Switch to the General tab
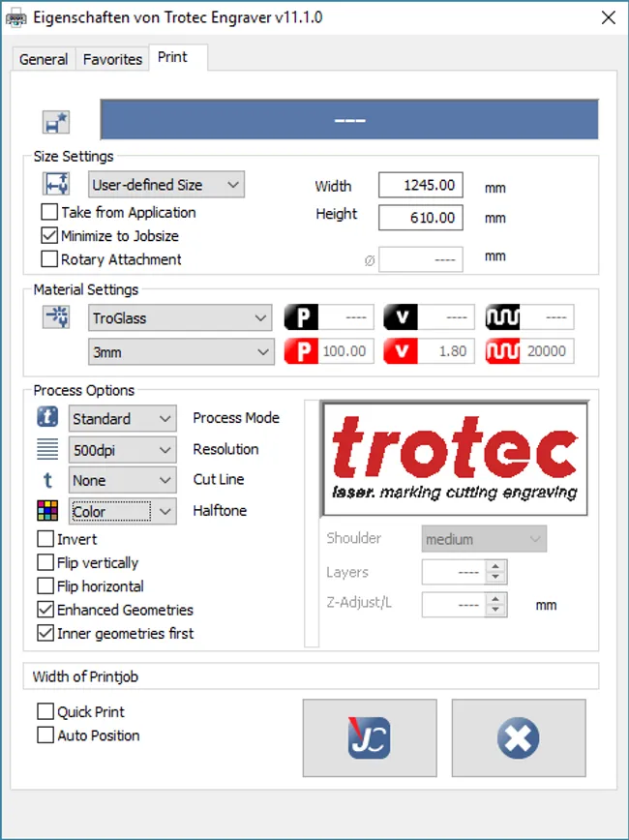The image size is (629, 840). point(44,59)
